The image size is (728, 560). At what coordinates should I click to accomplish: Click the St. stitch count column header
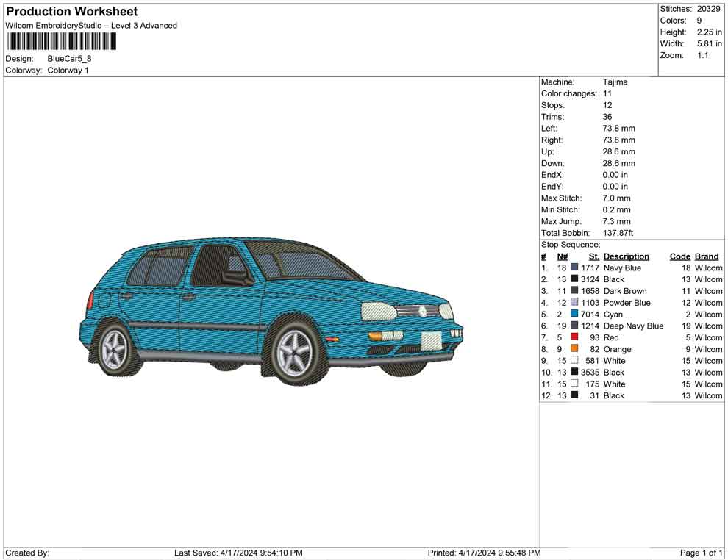click(x=593, y=256)
